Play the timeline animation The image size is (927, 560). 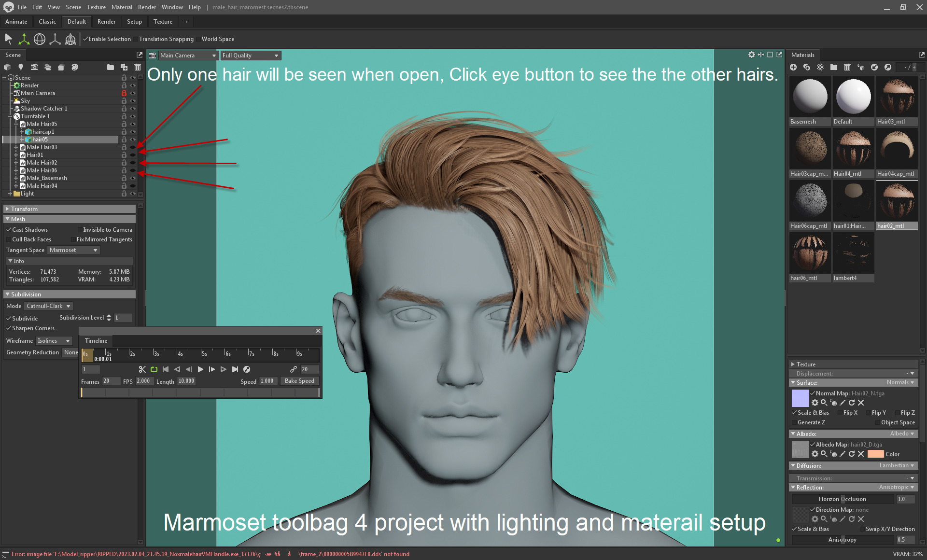(x=200, y=369)
